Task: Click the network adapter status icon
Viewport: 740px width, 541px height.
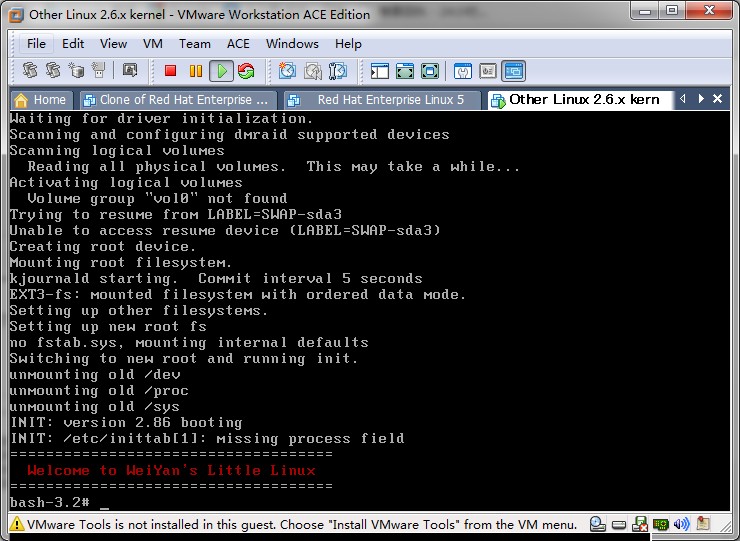Action: click(661, 524)
